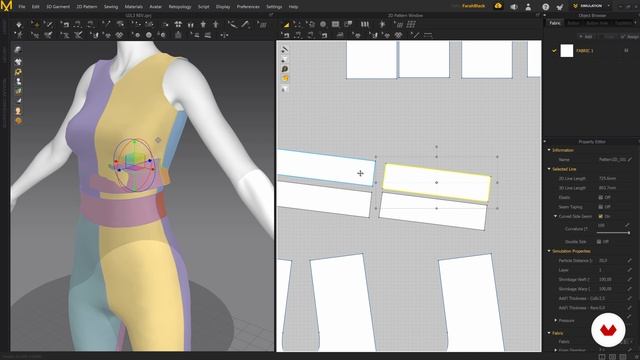
Task: Click the question mark help icon
Action: pyautogui.click(x=545, y=7)
